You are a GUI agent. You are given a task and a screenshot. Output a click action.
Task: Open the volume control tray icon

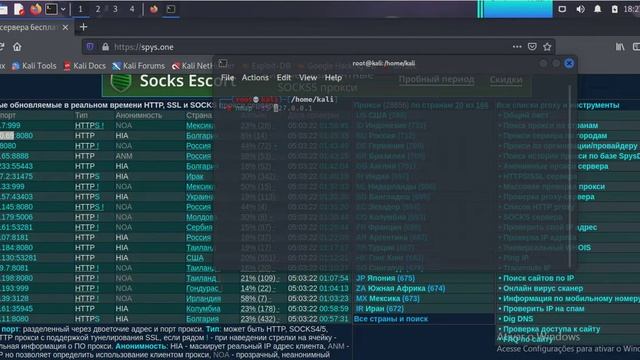click(580, 9)
